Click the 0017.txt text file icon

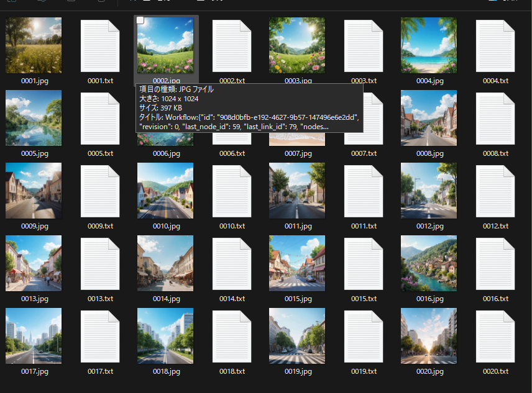click(100, 337)
